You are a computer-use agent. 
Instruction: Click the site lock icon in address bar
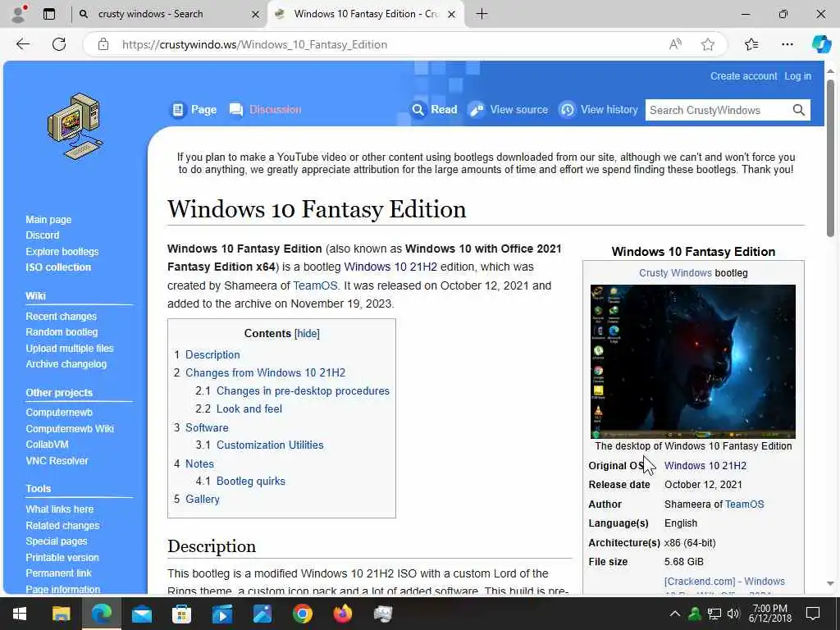click(103, 44)
